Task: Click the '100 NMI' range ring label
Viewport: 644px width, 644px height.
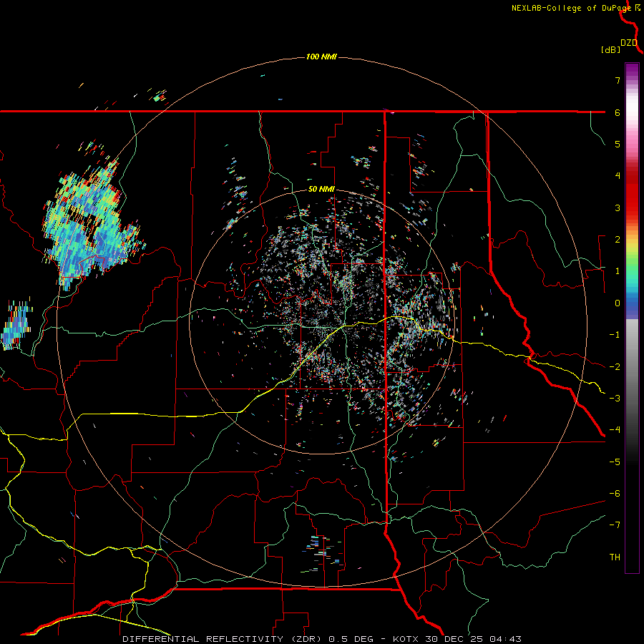Action: (321, 57)
